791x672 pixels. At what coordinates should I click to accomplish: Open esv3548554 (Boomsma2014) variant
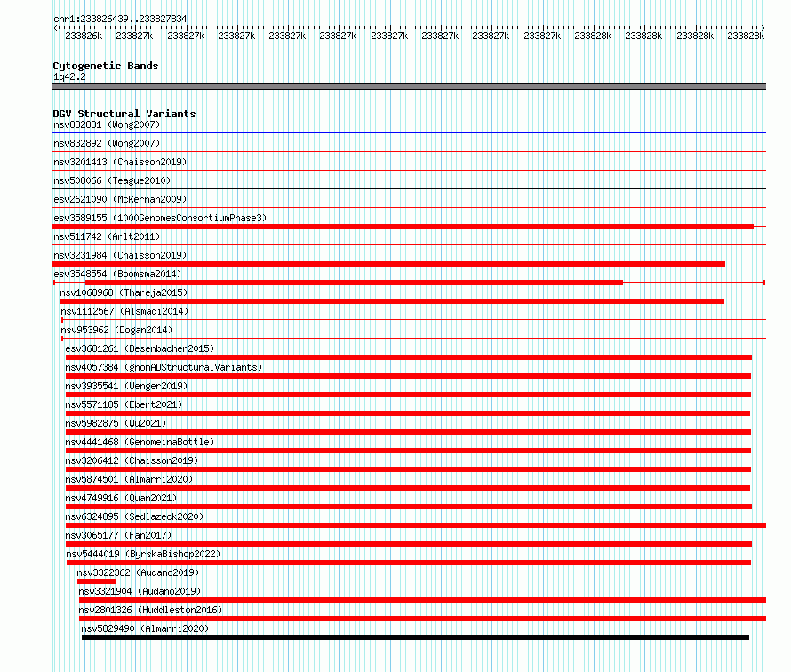117,274
